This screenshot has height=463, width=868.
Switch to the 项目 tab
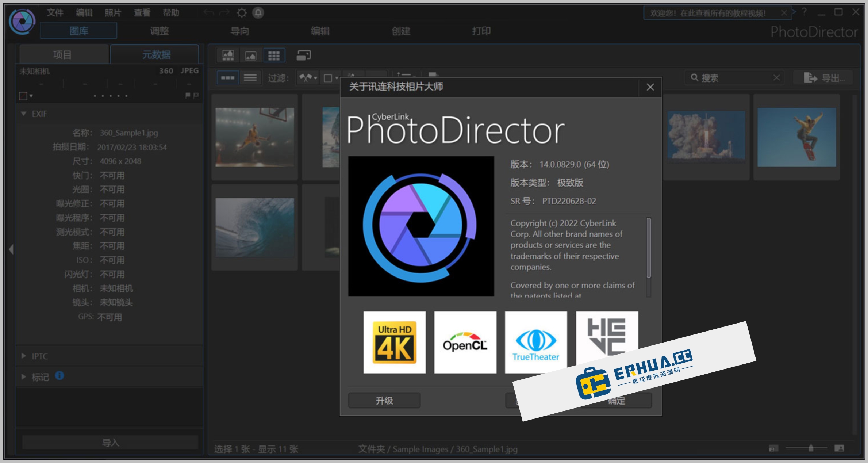coord(63,54)
